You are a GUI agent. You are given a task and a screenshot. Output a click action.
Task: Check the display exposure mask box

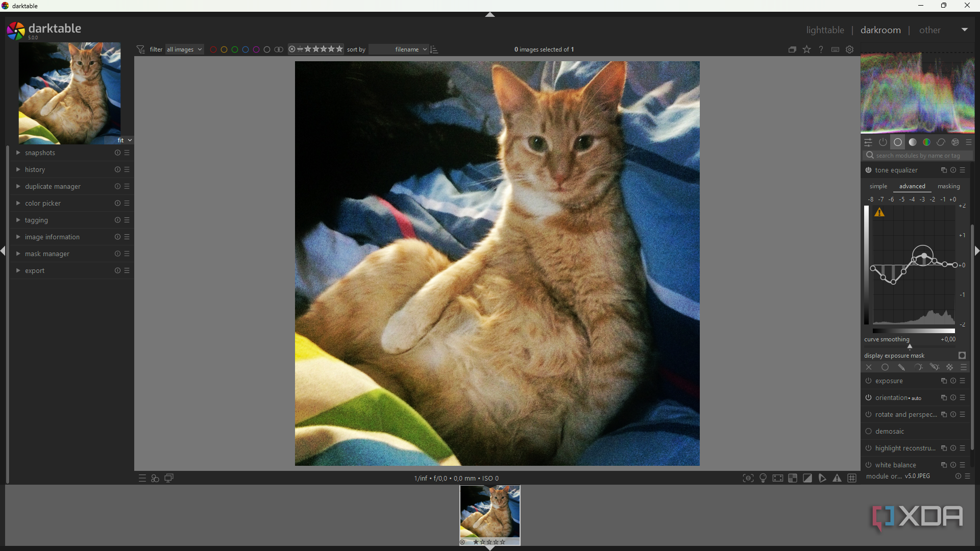[962, 356]
